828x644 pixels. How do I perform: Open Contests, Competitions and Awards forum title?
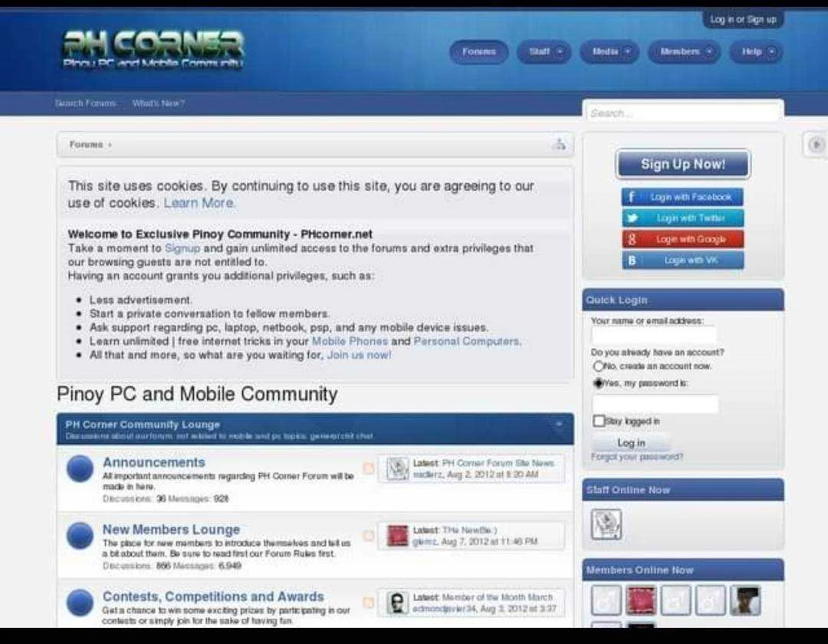pyautogui.click(x=213, y=596)
